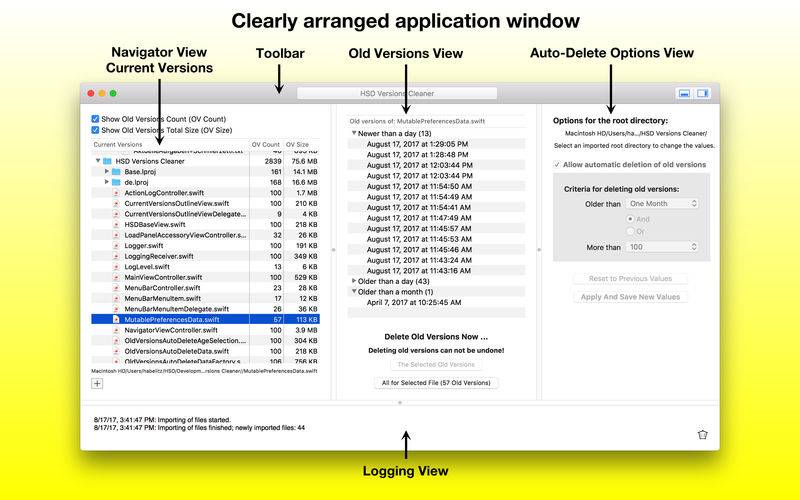Click the HSD Versions Cleaner folder icon
The image size is (800, 500).
107,161
